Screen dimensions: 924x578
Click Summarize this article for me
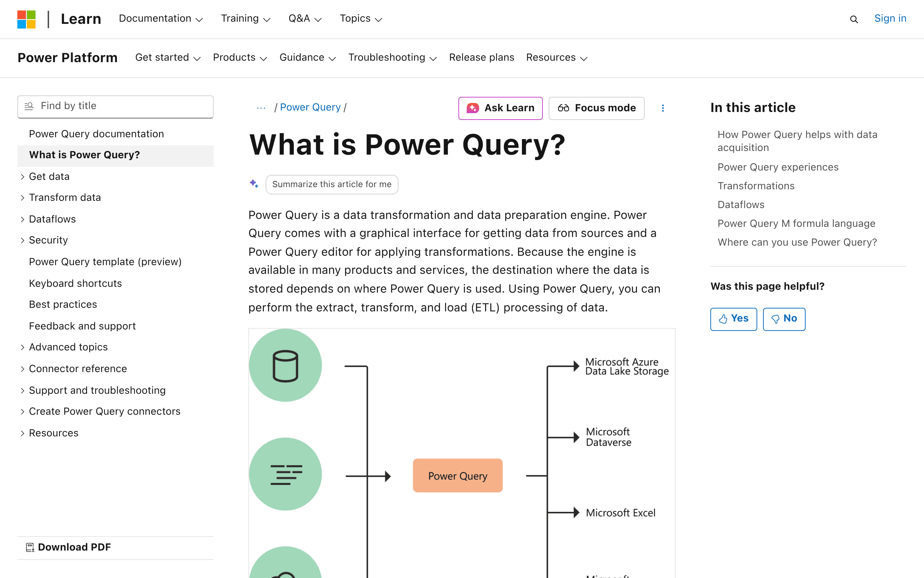tap(332, 184)
